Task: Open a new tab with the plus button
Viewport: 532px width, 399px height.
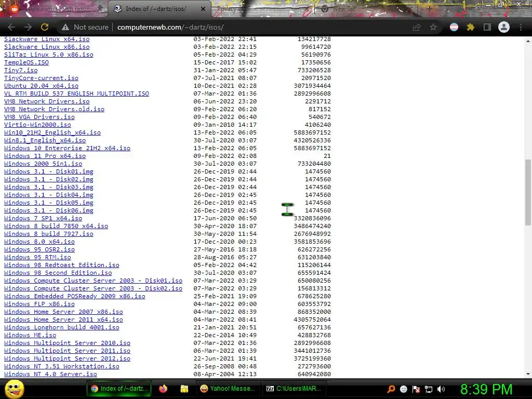Action: click(429, 9)
